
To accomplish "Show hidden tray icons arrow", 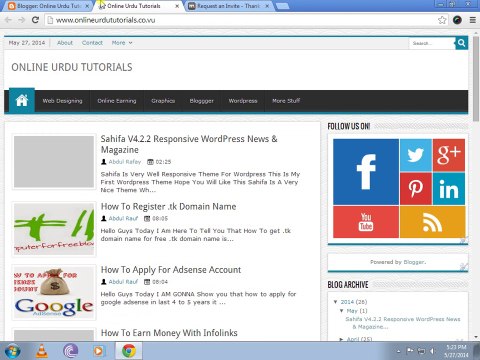I will tap(398, 351).
